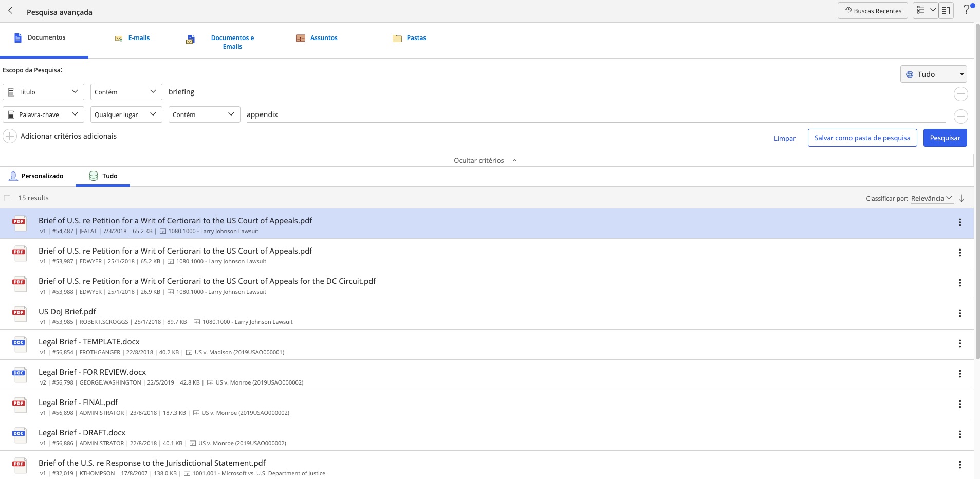Image resolution: width=980 pixels, height=479 pixels.
Task: Click DOC icon of Legal Brief - TEMPLATE.docx
Action: coord(20,344)
